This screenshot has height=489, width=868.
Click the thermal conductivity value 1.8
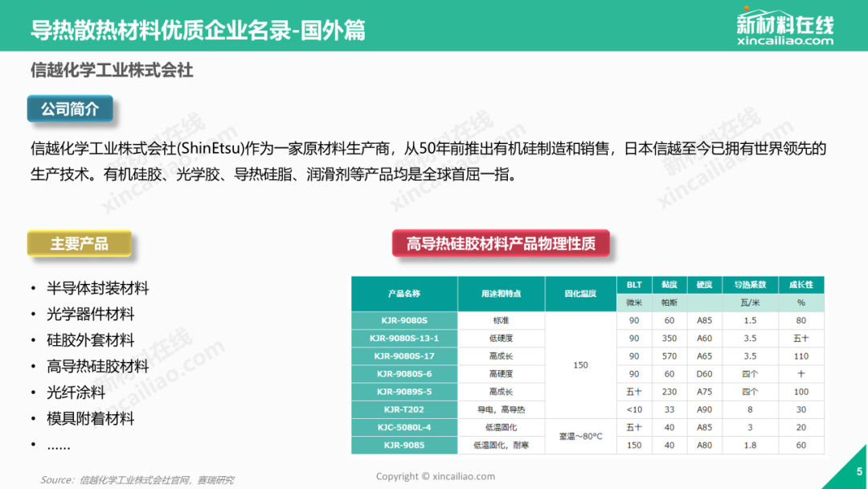tap(750, 445)
